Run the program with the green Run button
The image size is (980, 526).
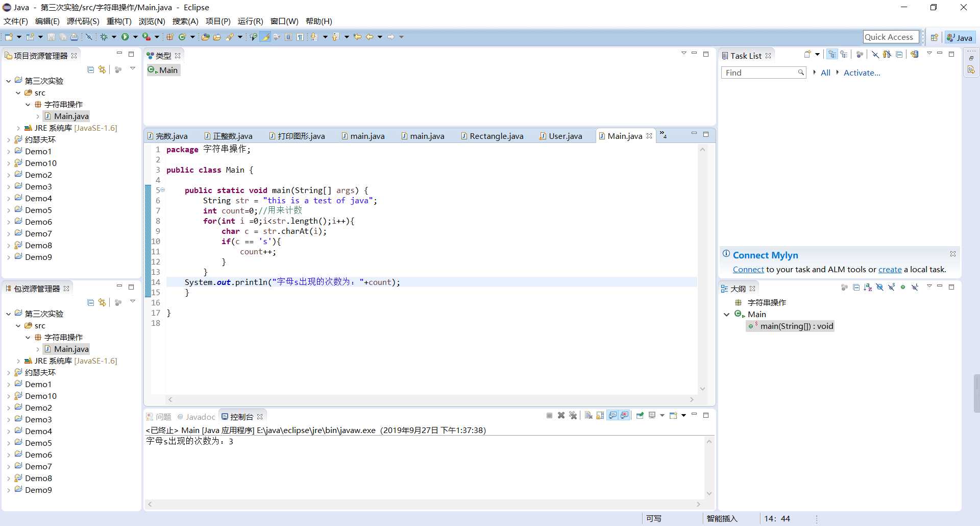click(x=125, y=37)
